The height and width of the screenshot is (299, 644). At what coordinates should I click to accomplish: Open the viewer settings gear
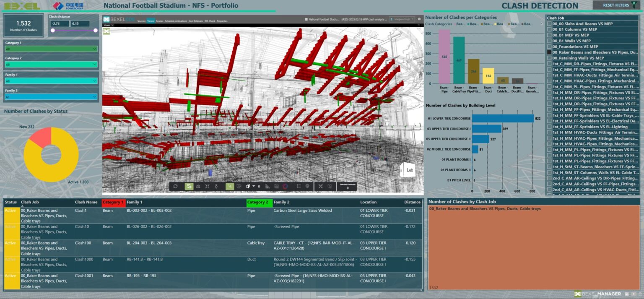[x=307, y=186]
